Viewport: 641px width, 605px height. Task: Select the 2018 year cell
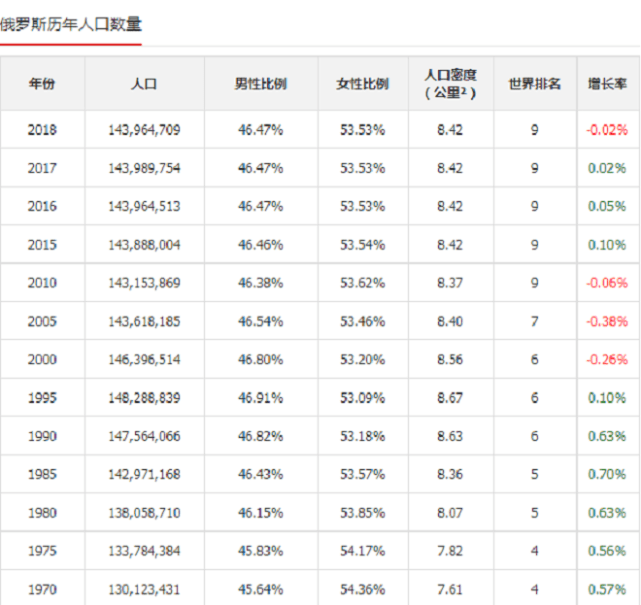42,130
